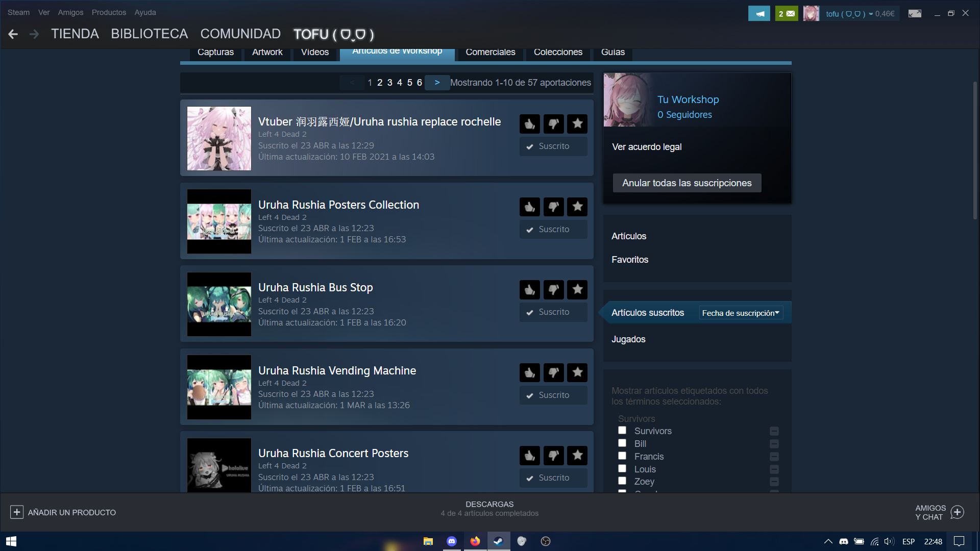Open Tu Workshop profile link
Image resolution: width=980 pixels, height=551 pixels.
tap(688, 99)
